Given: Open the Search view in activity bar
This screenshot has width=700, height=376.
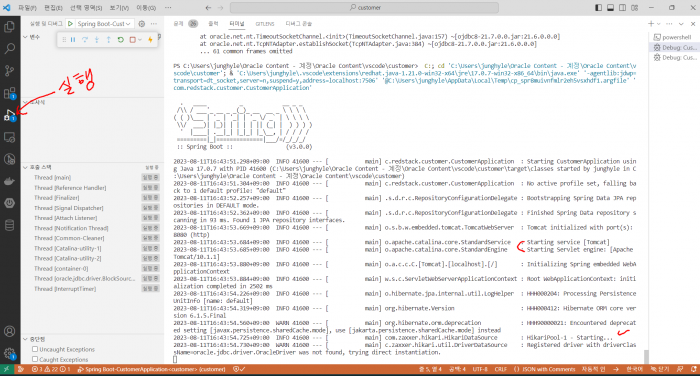Looking at the screenshot, I should pos(9,49).
